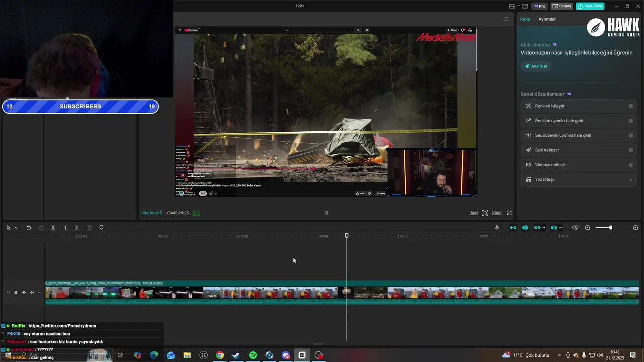Click the 00:21:01:23 current timecode

(x=151, y=213)
